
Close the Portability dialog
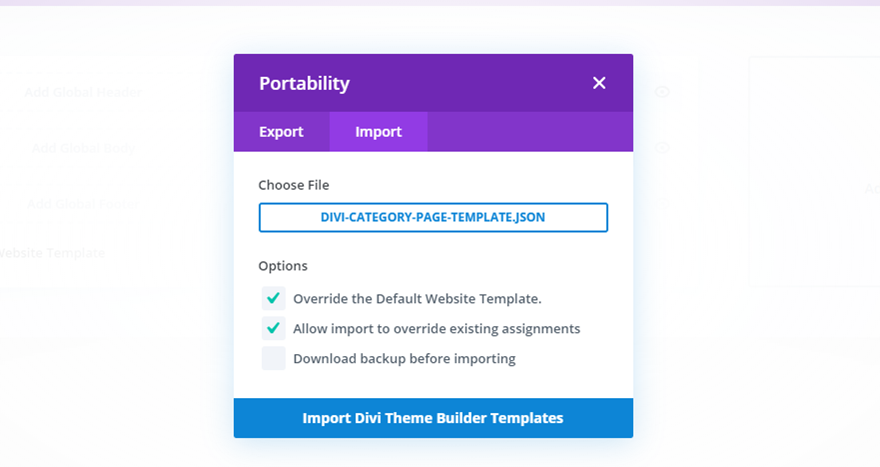tap(599, 83)
